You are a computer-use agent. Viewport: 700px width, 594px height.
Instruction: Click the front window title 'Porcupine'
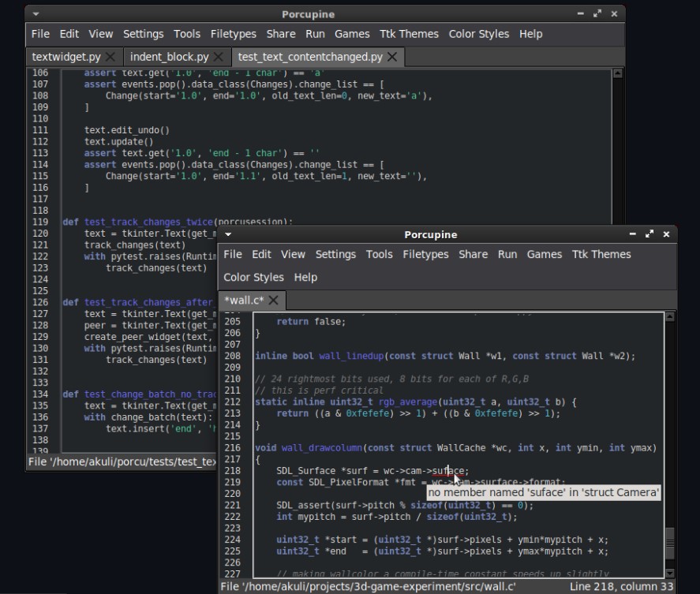[x=431, y=235]
